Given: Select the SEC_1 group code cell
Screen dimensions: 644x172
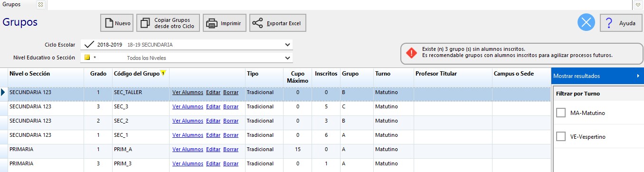Looking at the screenshot, I should [141, 137].
